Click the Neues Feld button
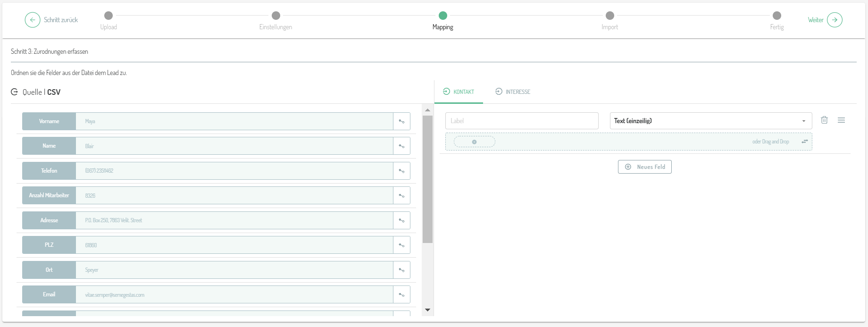Viewport: 868px width, 327px height. (644, 167)
